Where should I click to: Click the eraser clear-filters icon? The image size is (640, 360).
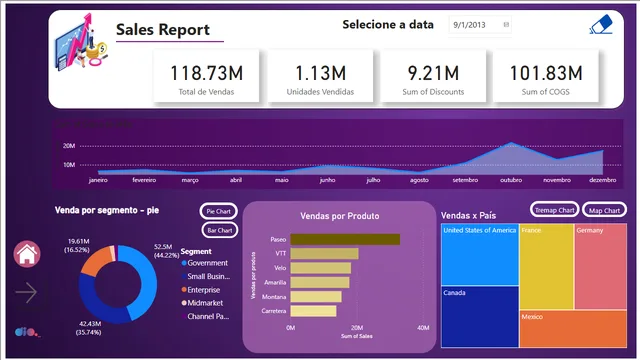pyautogui.click(x=601, y=24)
